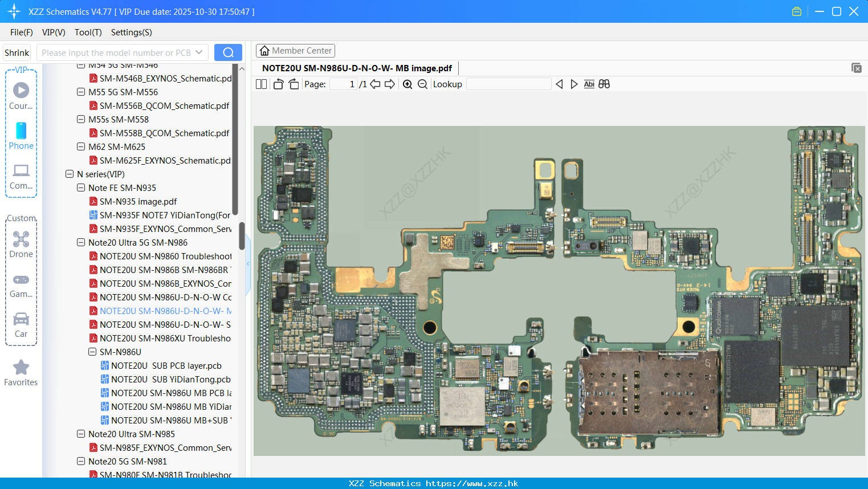
Task: Collapse the M55s SM-M558 node
Action: point(81,119)
